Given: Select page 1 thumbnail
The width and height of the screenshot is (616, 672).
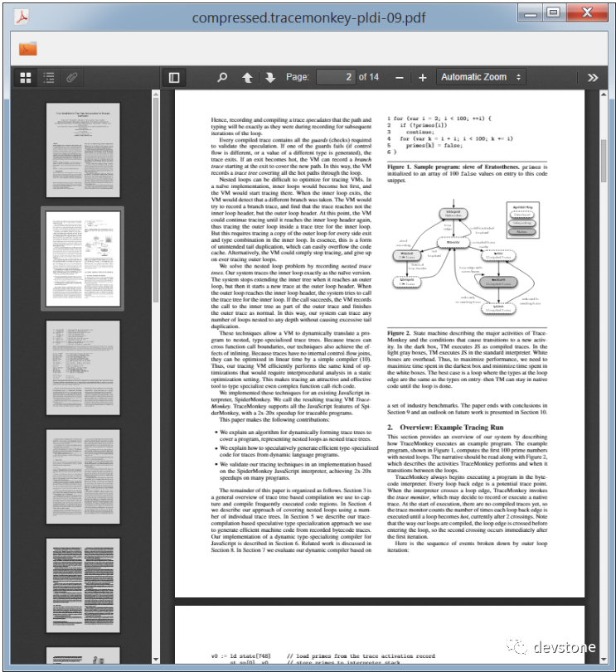Looking at the screenshot, I should coord(83,150).
